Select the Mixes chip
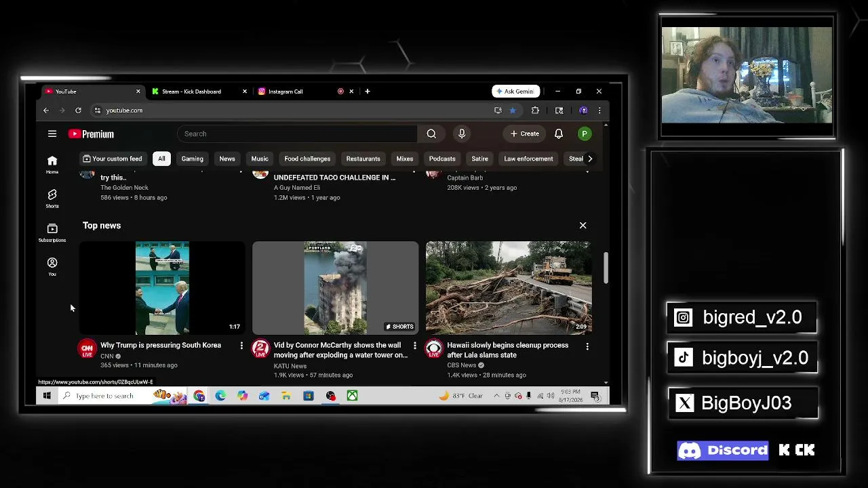Image resolution: width=868 pixels, height=488 pixels. click(405, 159)
